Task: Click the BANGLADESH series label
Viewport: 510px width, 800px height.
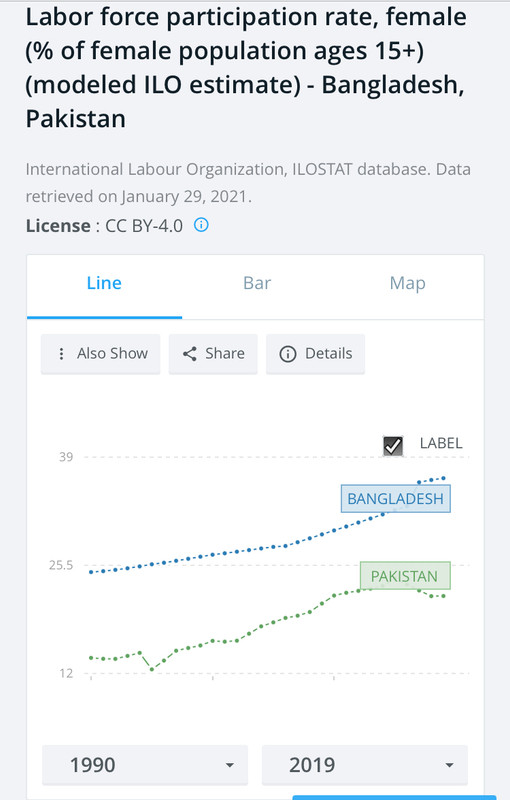Action: point(396,498)
